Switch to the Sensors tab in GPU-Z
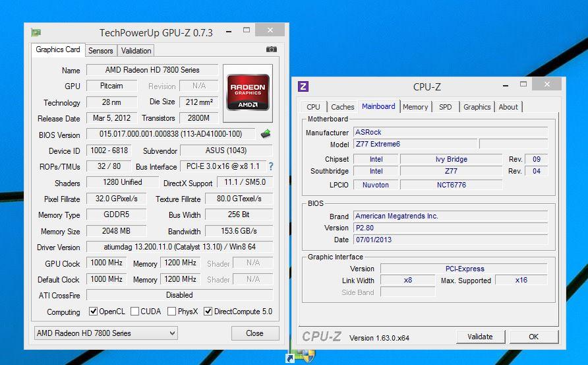Viewport: 588px width, 365px height. click(100, 51)
